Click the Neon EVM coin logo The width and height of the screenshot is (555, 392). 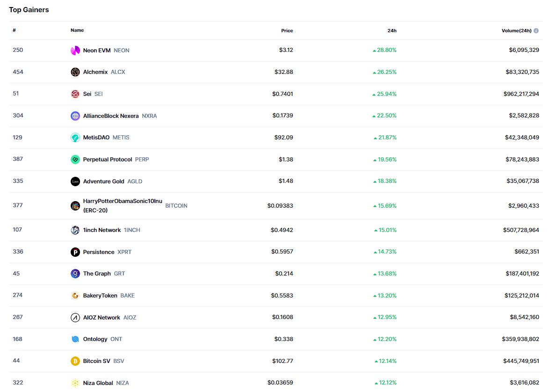(x=75, y=51)
